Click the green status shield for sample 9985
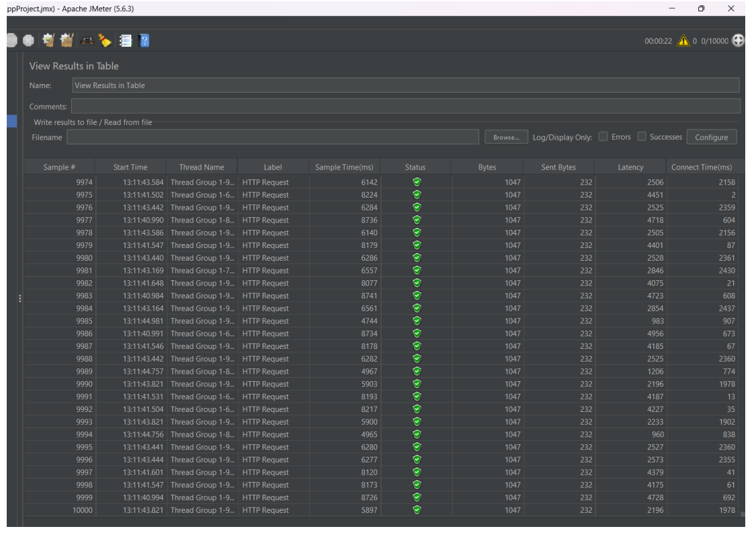 click(x=417, y=321)
